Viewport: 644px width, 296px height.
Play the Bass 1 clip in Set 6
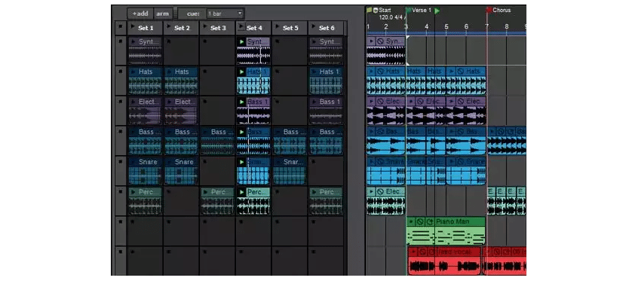coord(314,101)
